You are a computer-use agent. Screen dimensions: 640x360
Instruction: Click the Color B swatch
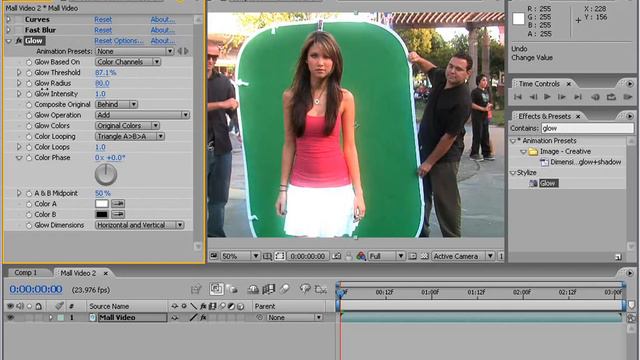pos(102,214)
